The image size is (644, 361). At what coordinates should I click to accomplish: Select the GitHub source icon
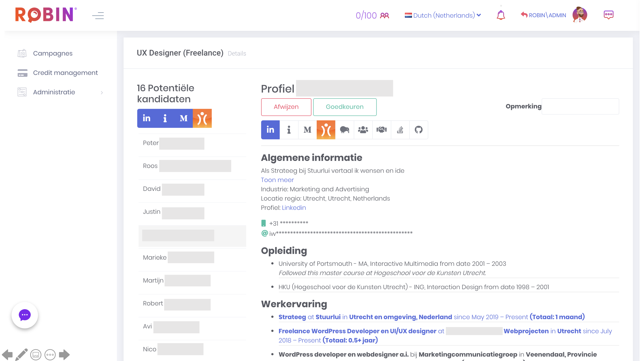[x=418, y=130]
